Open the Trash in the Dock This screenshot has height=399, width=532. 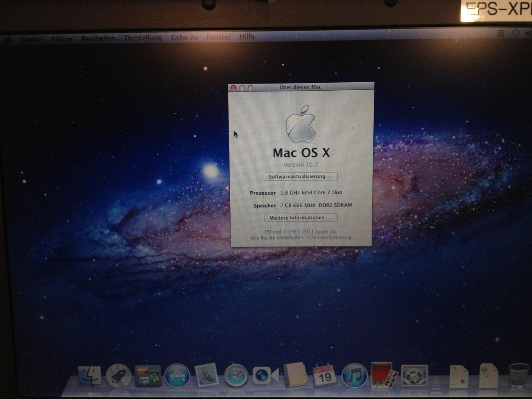click(x=518, y=375)
